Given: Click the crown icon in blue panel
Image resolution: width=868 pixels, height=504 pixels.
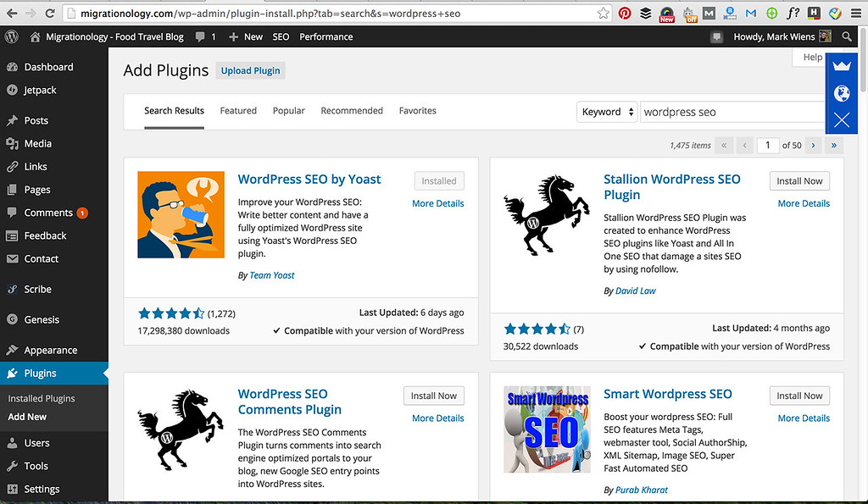Looking at the screenshot, I should pyautogui.click(x=842, y=66).
